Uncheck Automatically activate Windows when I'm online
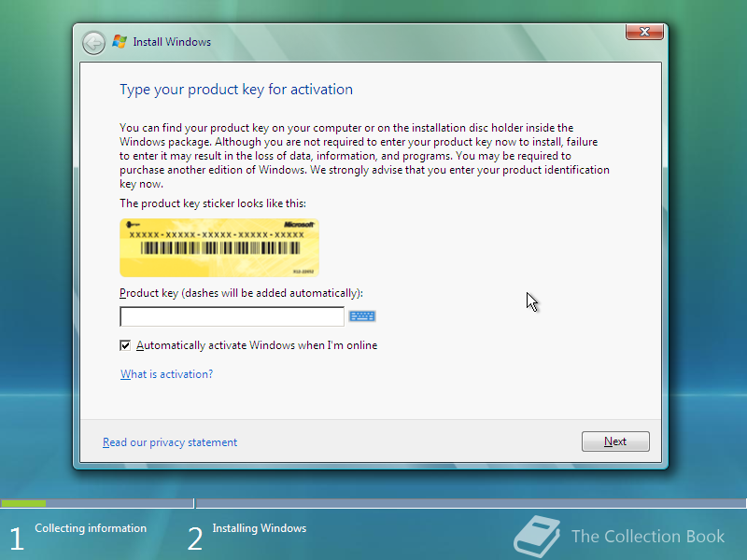747x560 pixels. point(125,345)
